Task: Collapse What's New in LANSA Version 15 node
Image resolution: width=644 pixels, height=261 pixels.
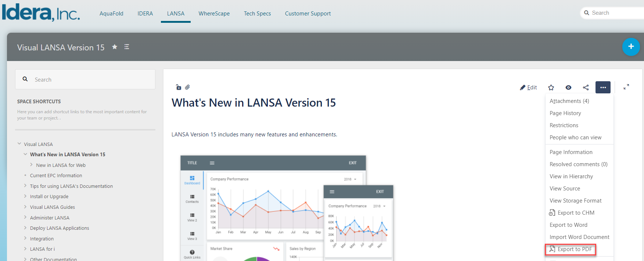Action: [25, 154]
